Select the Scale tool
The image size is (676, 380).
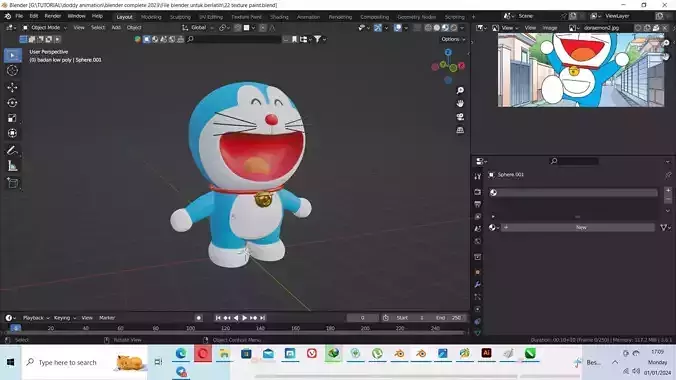[12, 118]
